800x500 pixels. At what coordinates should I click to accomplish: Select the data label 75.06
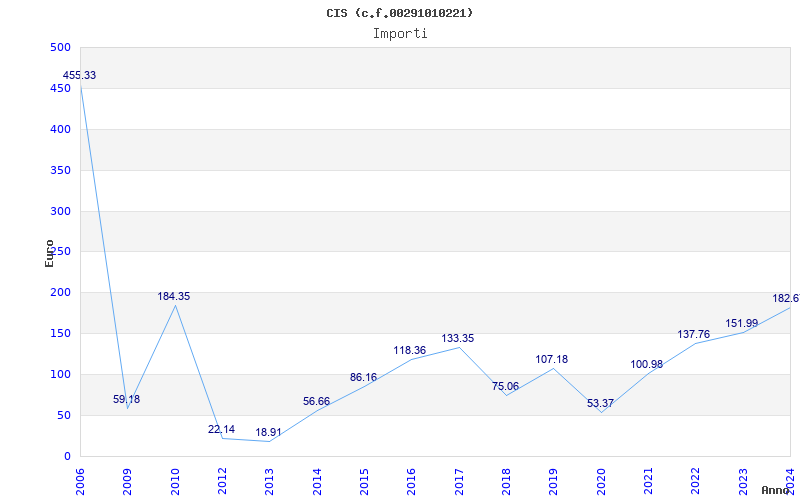pyautogui.click(x=505, y=387)
